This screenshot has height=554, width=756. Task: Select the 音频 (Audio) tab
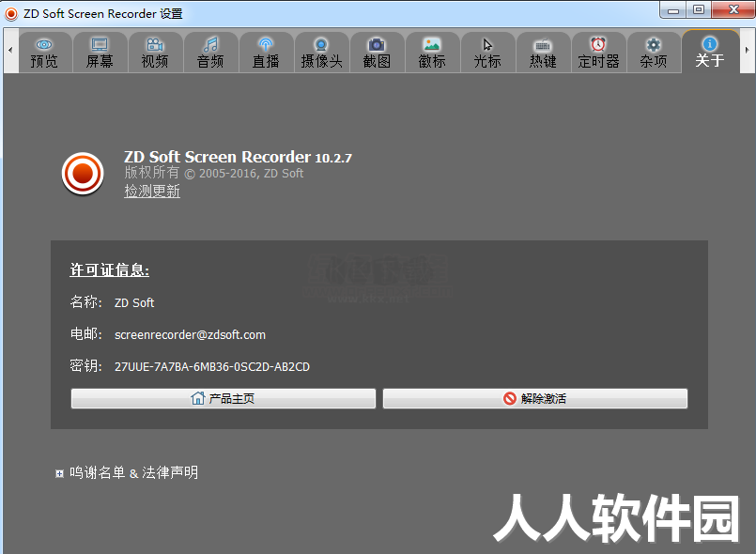[210, 53]
